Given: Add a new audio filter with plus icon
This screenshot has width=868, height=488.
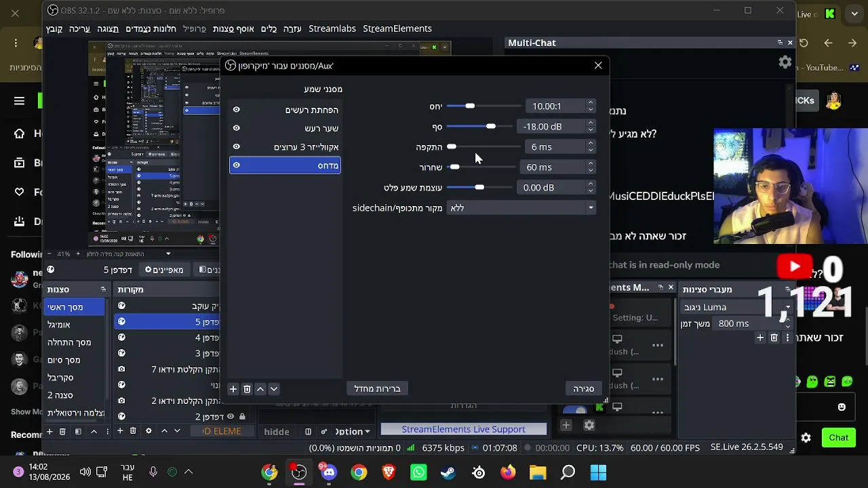Looking at the screenshot, I should [x=233, y=389].
